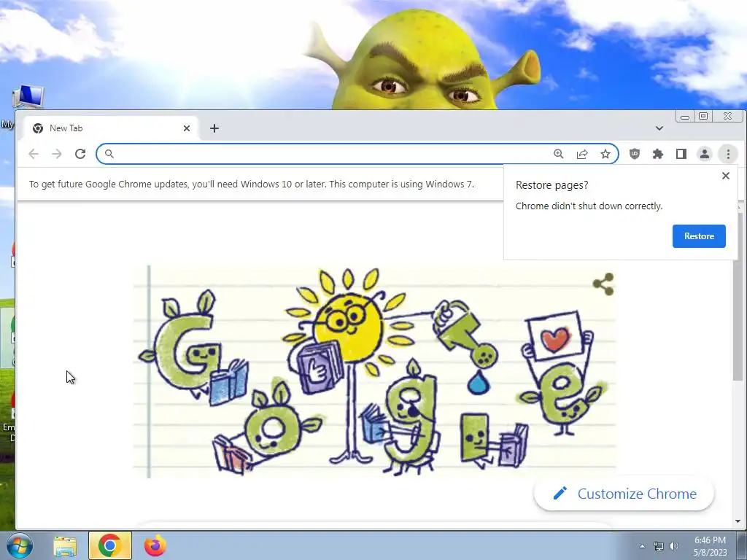
Task: Open the tab search chevron
Action: click(x=659, y=128)
